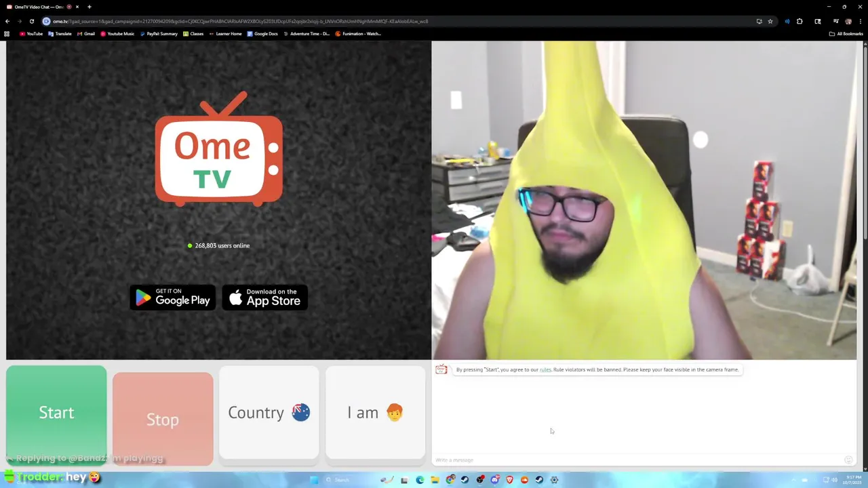The width and height of the screenshot is (868, 488).
Task: Open Brave browser from taskbar
Action: [510, 480]
